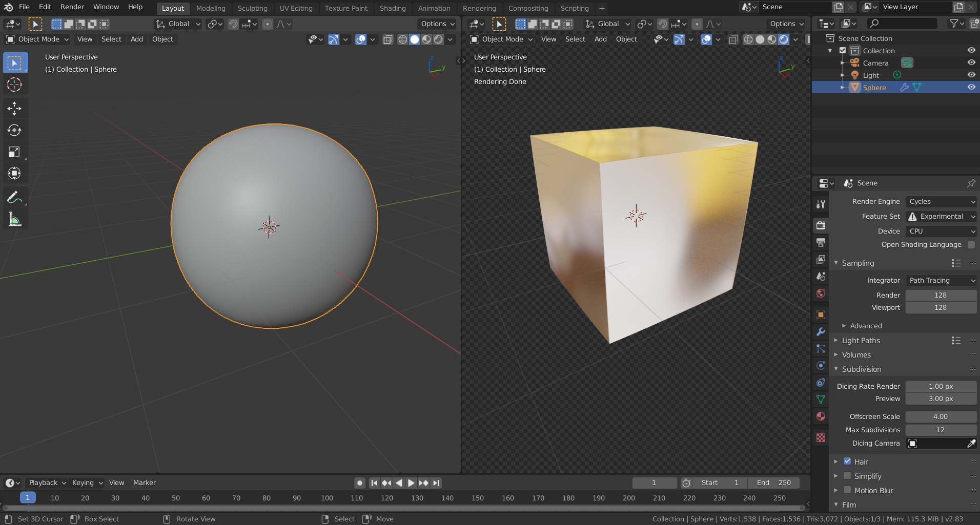Open the Modifier Properties wrench tab
Screen dimensions: 980x525
tap(820, 331)
